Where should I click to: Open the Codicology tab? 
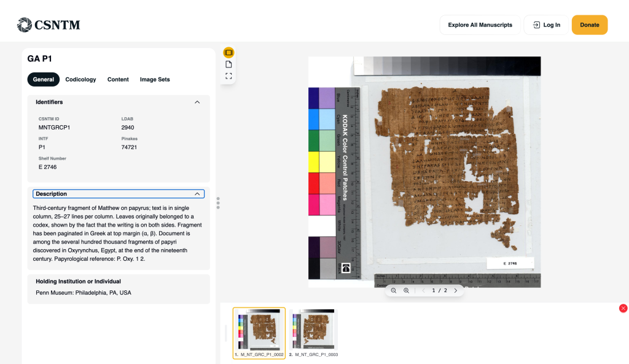(80, 79)
